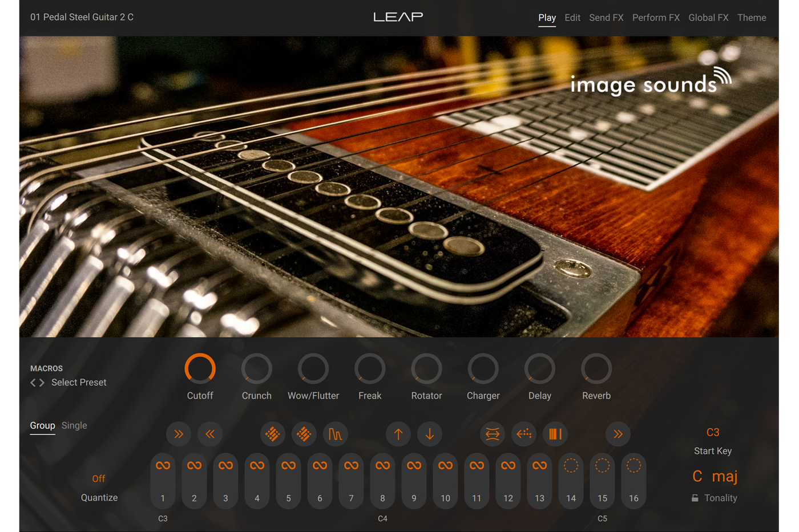The width and height of the screenshot is (799, 532).
Task: Open the Play tab
Action: [547, 18]
